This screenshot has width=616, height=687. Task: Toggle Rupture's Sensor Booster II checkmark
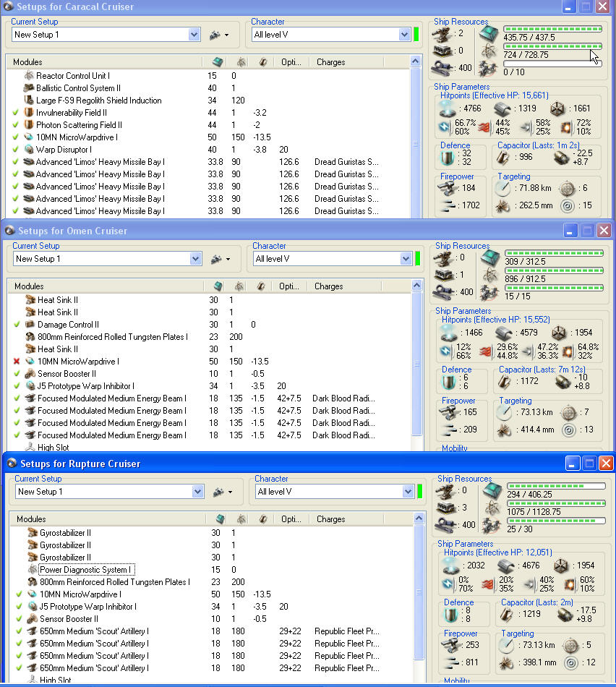click(20, 618)
